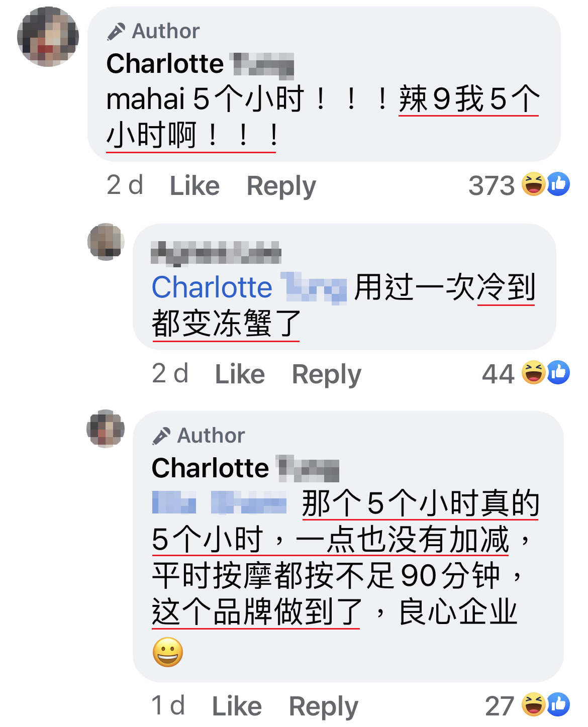Open the blurred mention in the 良心企业 comment
The width and height of the screenshot is (588, 727).
click(x=219, y=503)
